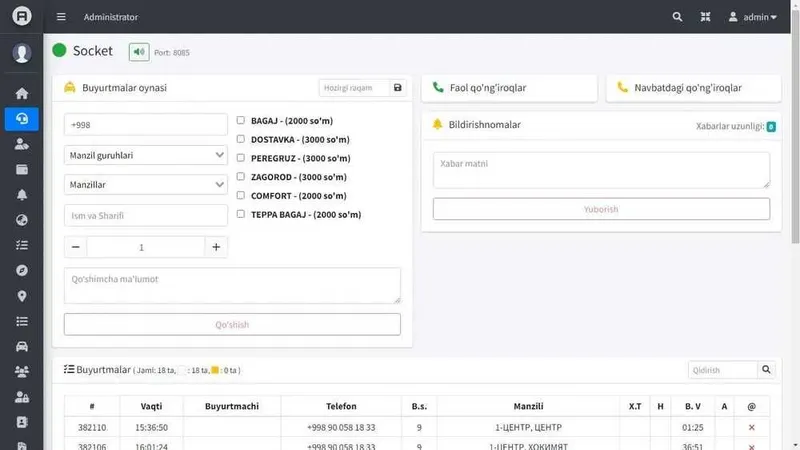Open the locked user sidebar icon
The image size is (800, 450).
point(21,397)
